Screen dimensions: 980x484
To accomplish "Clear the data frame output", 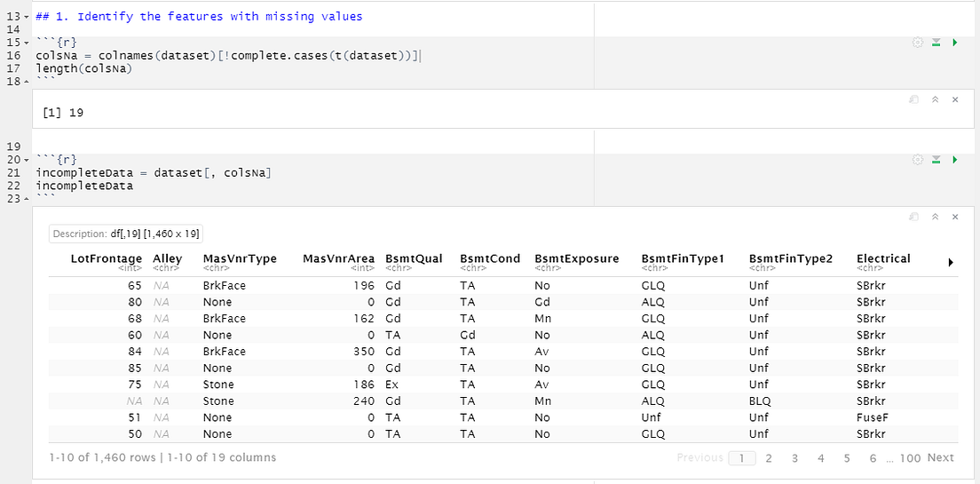I will [955, 217].
